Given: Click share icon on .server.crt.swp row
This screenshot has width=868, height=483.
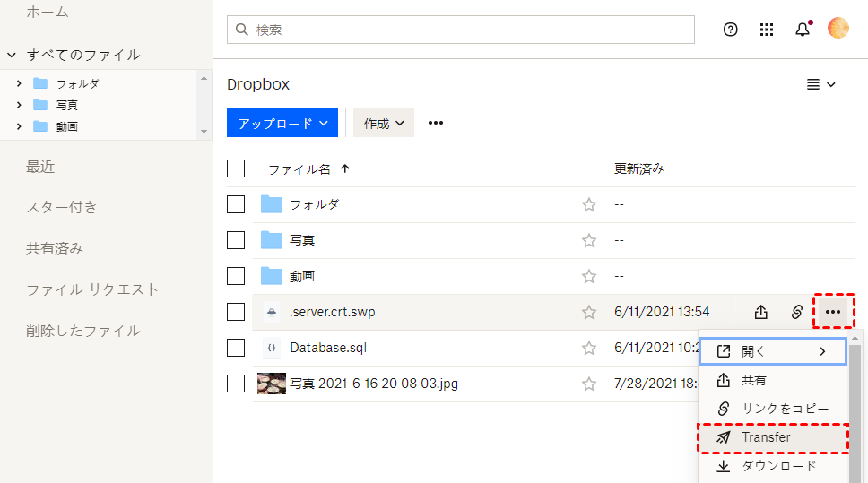Looking at the screenshot, I should coord(760,312).
